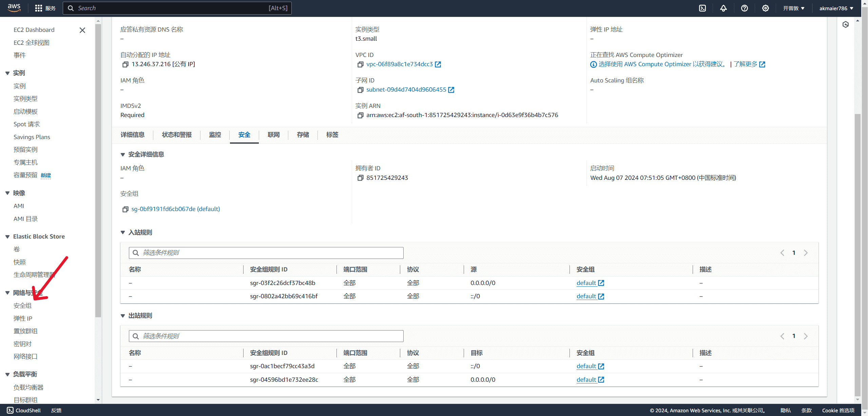Screen dimensions: 868x416
Task: Open the akmaier786 account dropdown
Action: click(836, 8)
